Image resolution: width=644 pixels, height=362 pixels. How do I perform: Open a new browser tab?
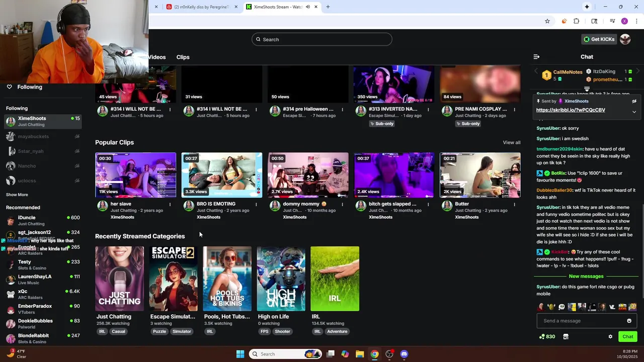pyautogui.click(x=328, y=7)
